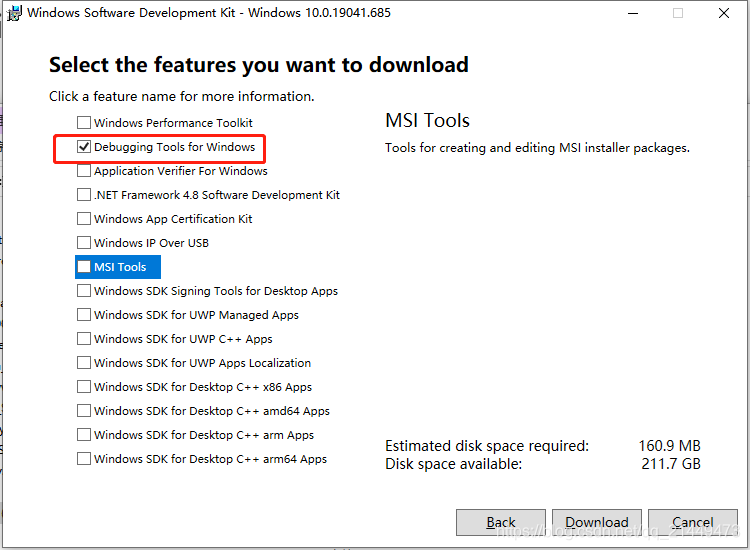Cancel the SDK setup

pos(693,522)
